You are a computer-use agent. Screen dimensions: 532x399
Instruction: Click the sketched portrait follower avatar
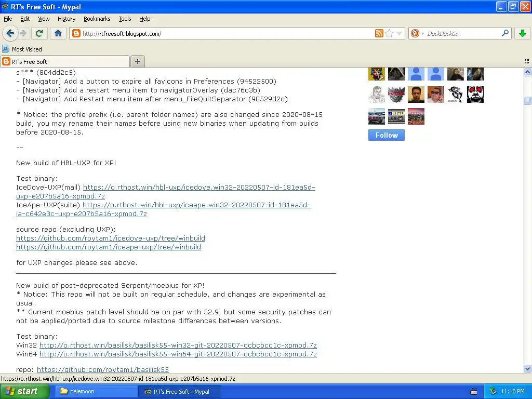377,95
